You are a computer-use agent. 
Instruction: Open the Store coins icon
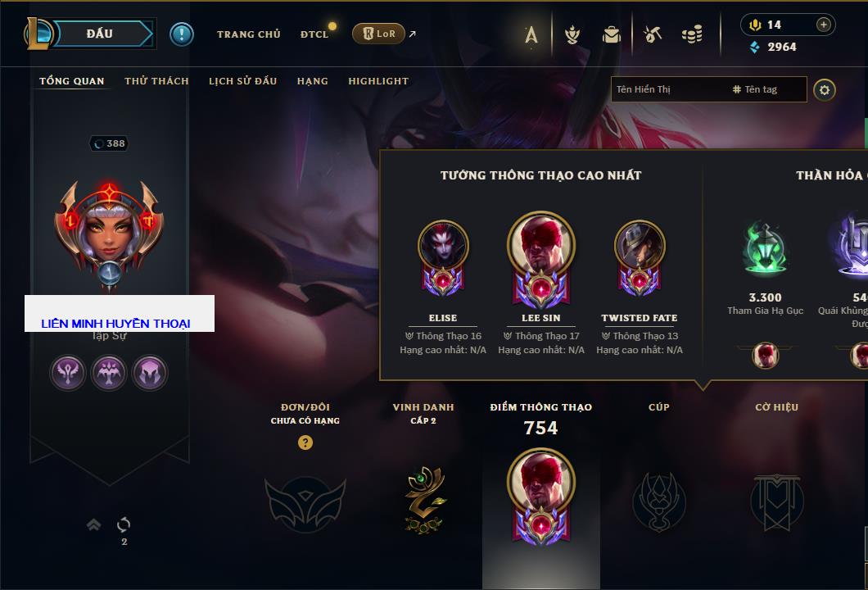[692, 34]
